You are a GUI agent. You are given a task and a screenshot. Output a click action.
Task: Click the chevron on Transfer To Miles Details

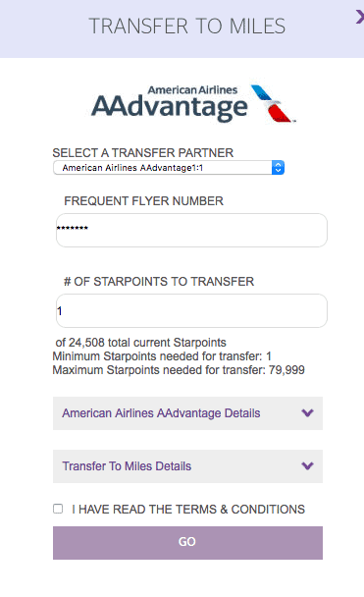307,465
